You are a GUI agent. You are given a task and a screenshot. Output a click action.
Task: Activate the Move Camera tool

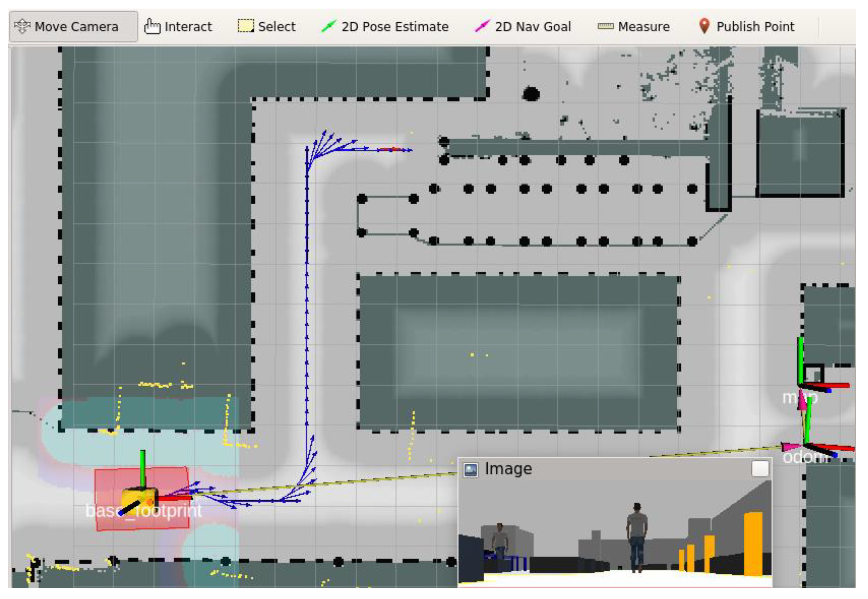(74, 27)
